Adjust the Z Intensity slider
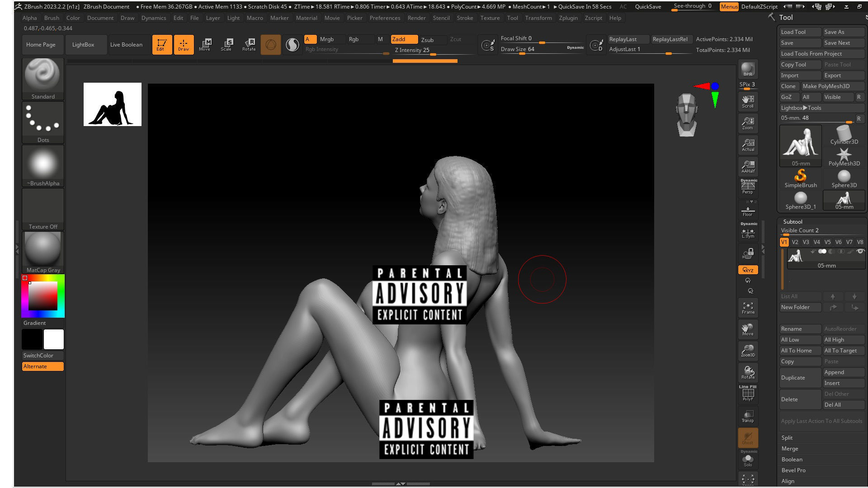The width and height of the screenshot is (868, 488). point(434,51)
